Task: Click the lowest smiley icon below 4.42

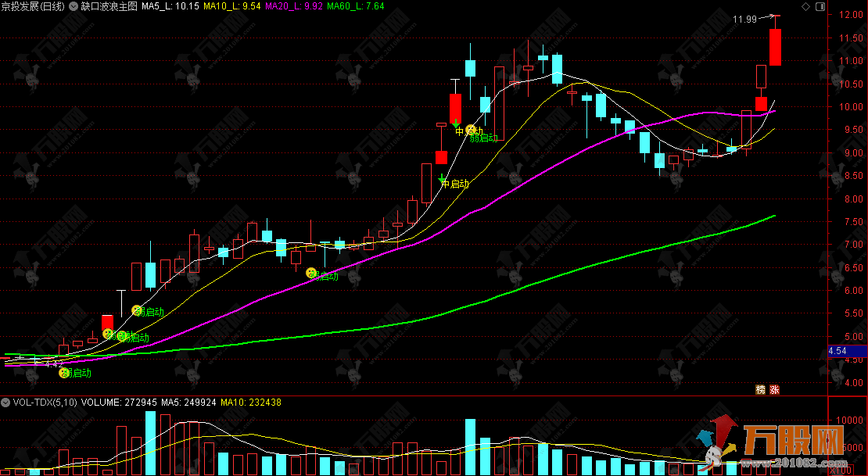Action: point(63,373)
